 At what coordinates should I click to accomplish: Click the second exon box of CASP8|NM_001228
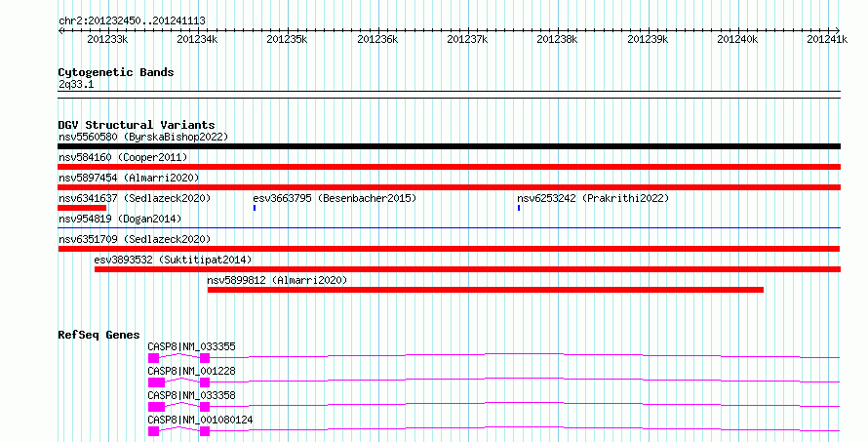coord(205,382)
